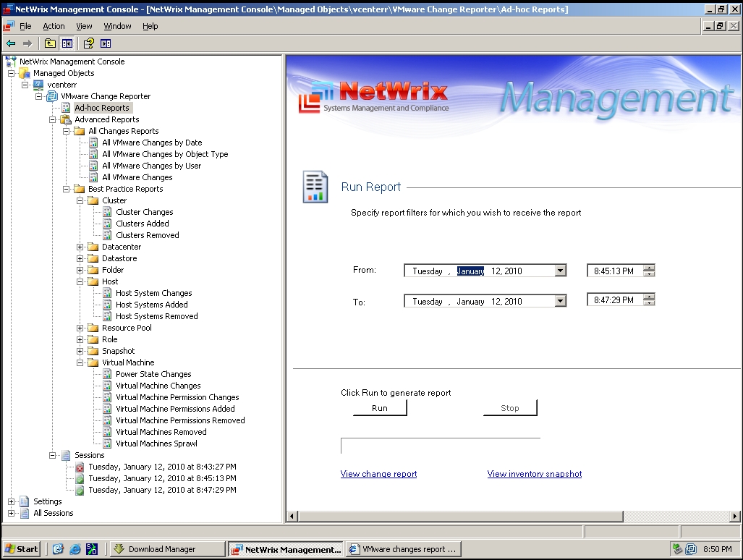The width and height of the screenshot is (743, 560).
Task: Click the third quick launch icon on the taskbar
Action: click(91, 549)
